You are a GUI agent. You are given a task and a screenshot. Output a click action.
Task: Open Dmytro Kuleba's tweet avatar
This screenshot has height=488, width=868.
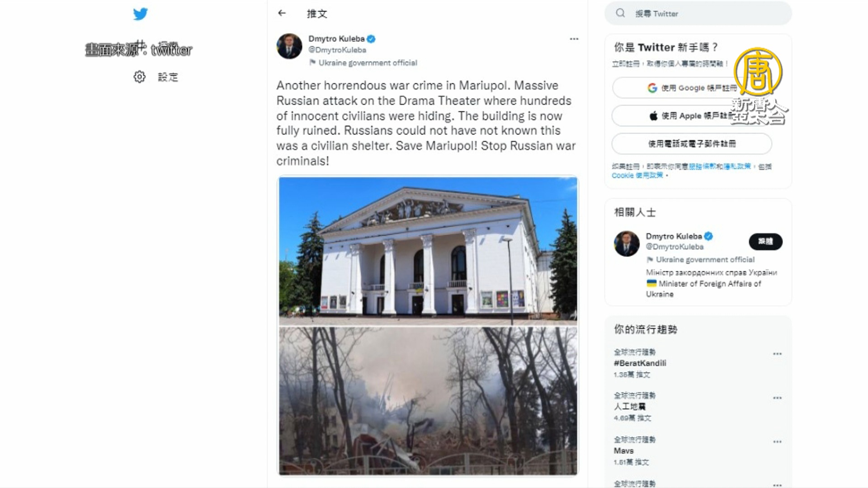click(x=289, y=46)
